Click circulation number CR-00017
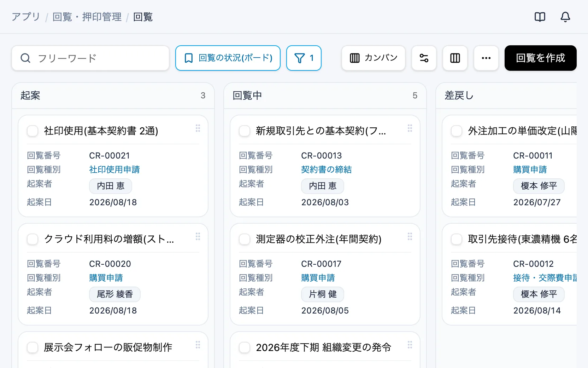Viewport: 588px width, 368px height. 322,264
